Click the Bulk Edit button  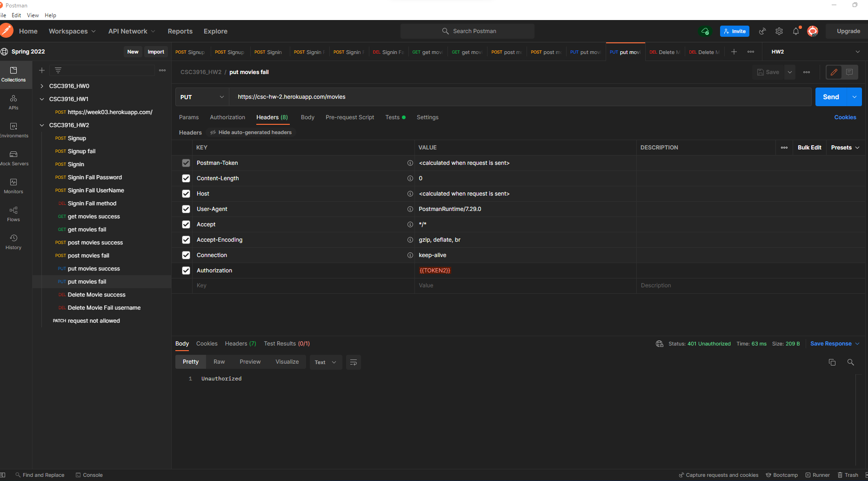pos(809,147)
